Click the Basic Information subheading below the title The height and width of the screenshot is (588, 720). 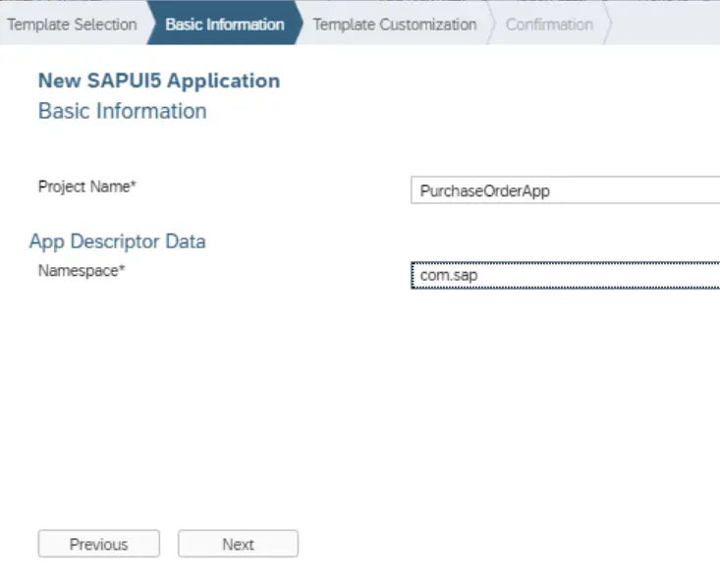[122, 111]
